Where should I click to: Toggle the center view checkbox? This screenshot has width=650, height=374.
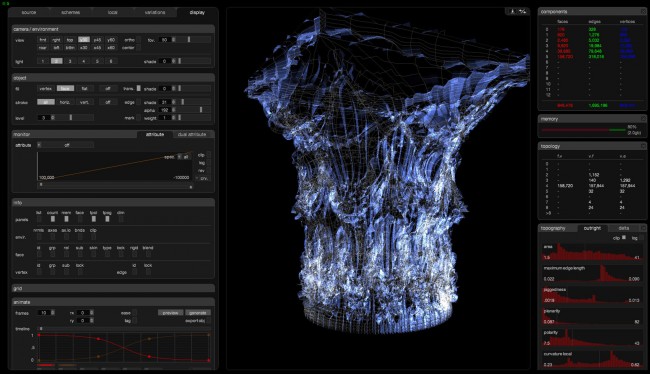[139, 48]
